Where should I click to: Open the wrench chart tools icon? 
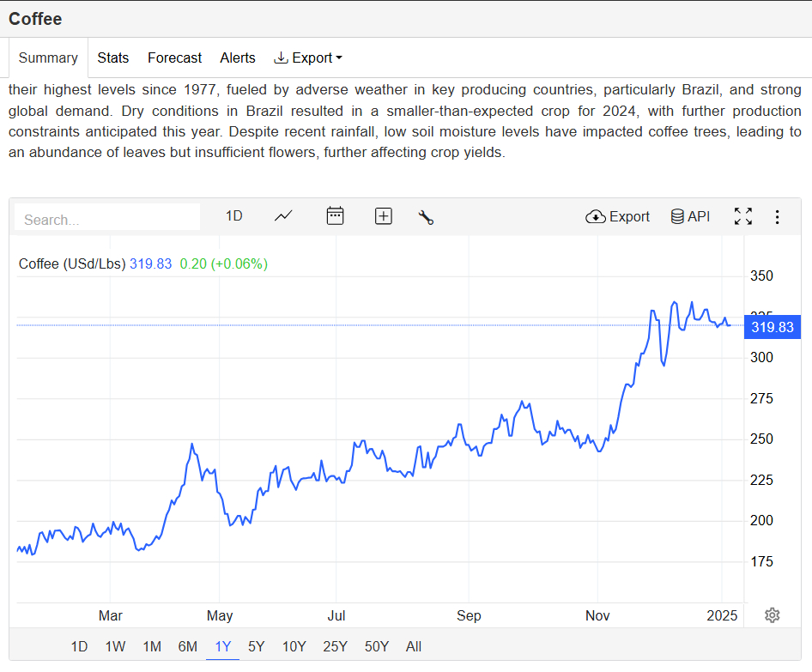[x=426, y=217]
